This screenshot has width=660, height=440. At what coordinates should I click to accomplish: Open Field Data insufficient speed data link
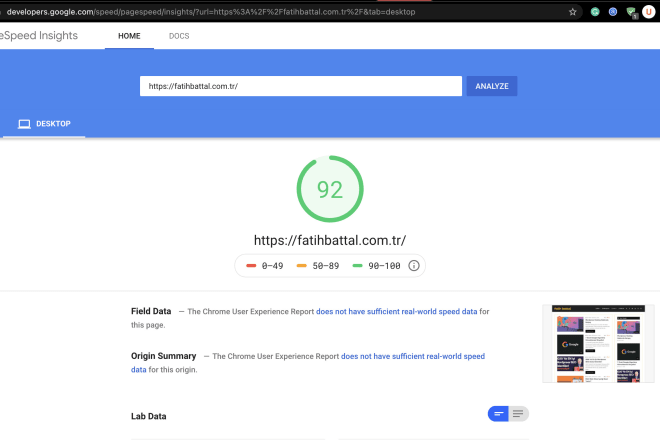point(397,312)
